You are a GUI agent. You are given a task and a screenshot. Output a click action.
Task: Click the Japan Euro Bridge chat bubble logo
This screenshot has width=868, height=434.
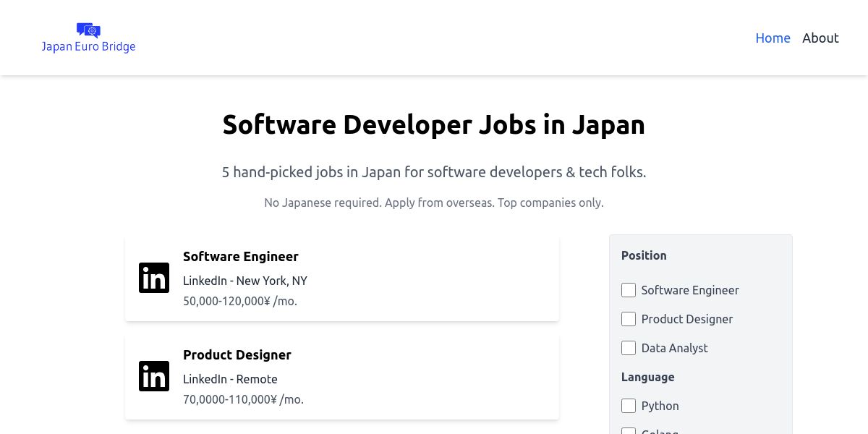88,30
